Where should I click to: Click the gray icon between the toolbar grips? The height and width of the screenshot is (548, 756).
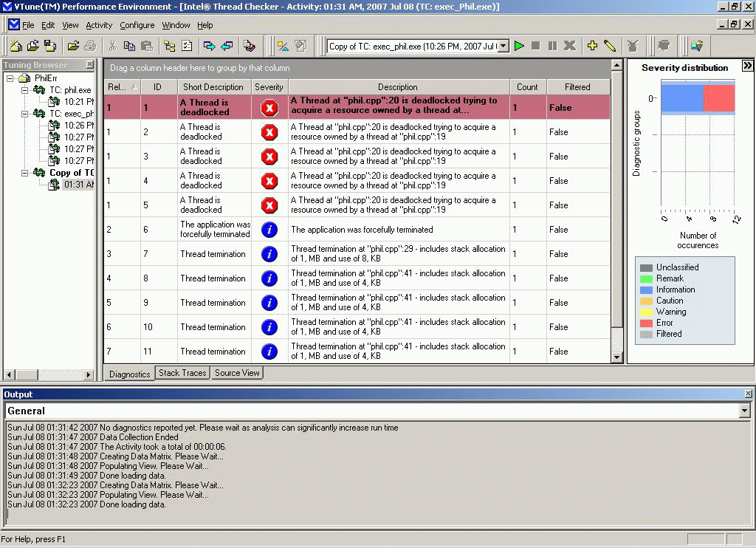pyautogui.click(x=664, y=46)
